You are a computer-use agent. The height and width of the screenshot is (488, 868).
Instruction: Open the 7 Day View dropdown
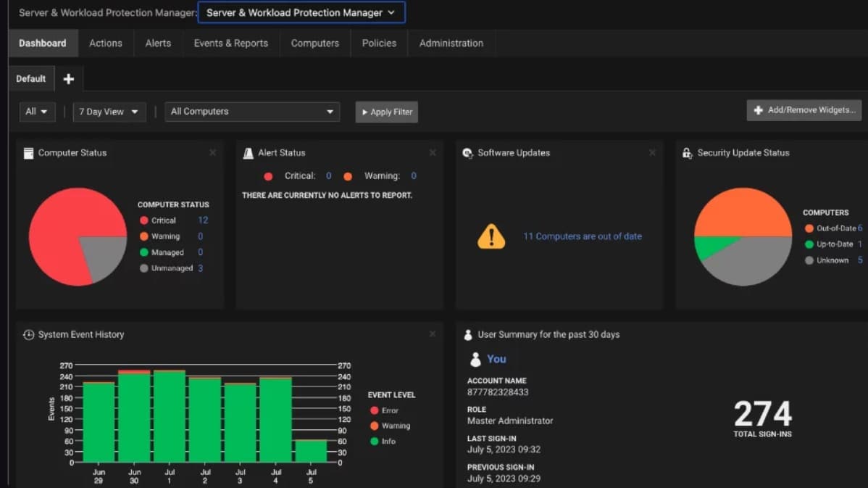coord(109,112)
